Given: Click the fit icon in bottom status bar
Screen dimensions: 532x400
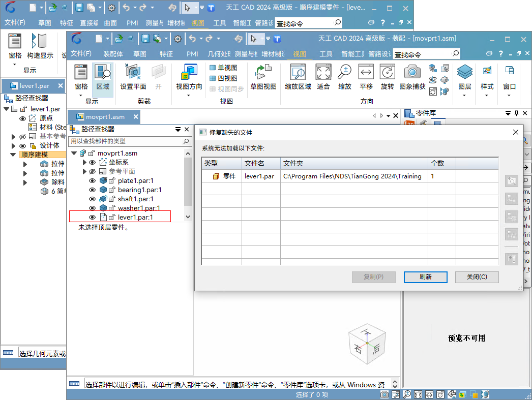Looking at the screenshot, I should [418, 394].
